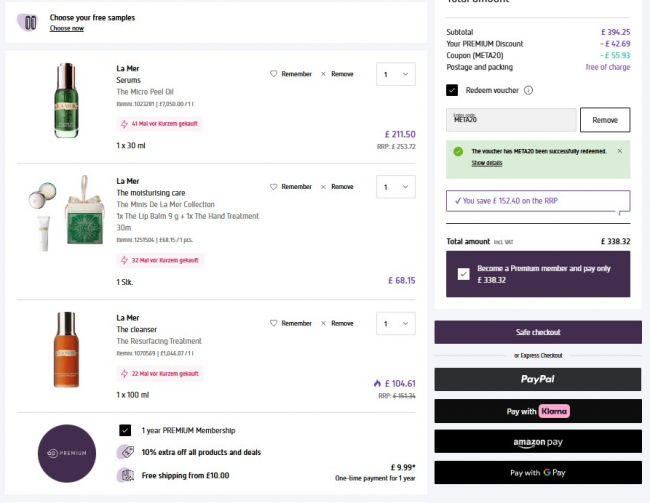Open the voucher Show details link
The height and width of the screenshot is (503, 650).
click(x=487, y=162)
